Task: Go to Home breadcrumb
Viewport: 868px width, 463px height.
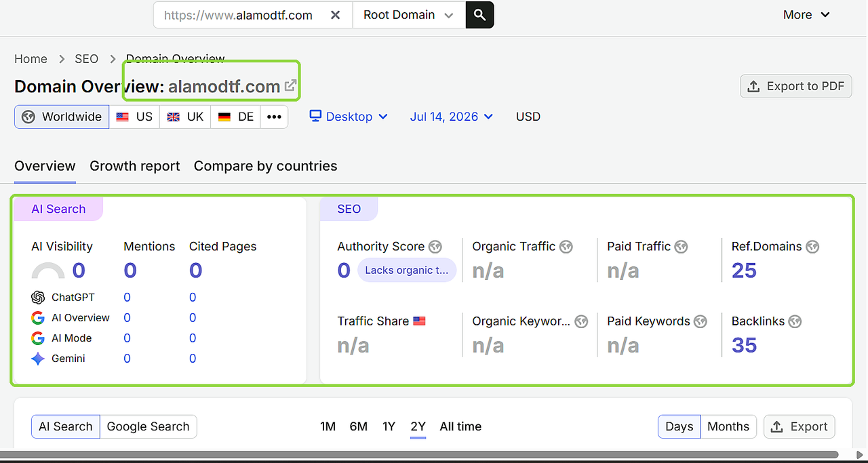Action: click(31, 59)
